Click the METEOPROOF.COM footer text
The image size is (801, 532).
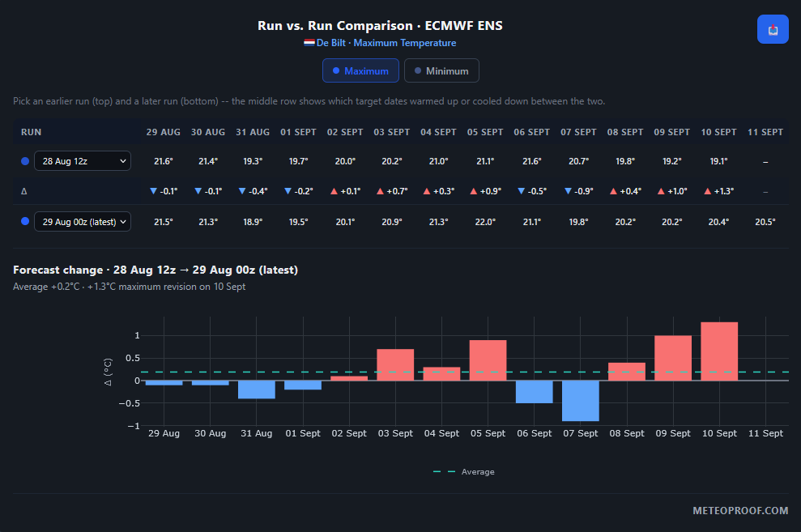click(x=740, y=511)
